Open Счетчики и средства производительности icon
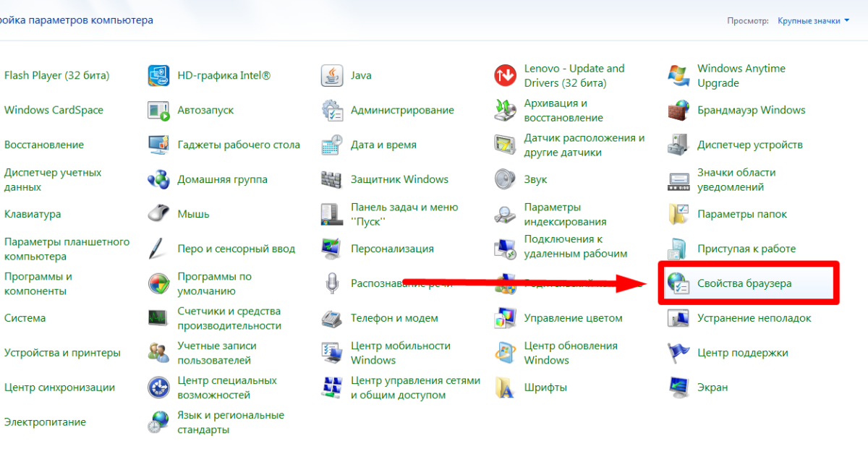868x454 pixels. pyautogui.click(x=158, y=318)
